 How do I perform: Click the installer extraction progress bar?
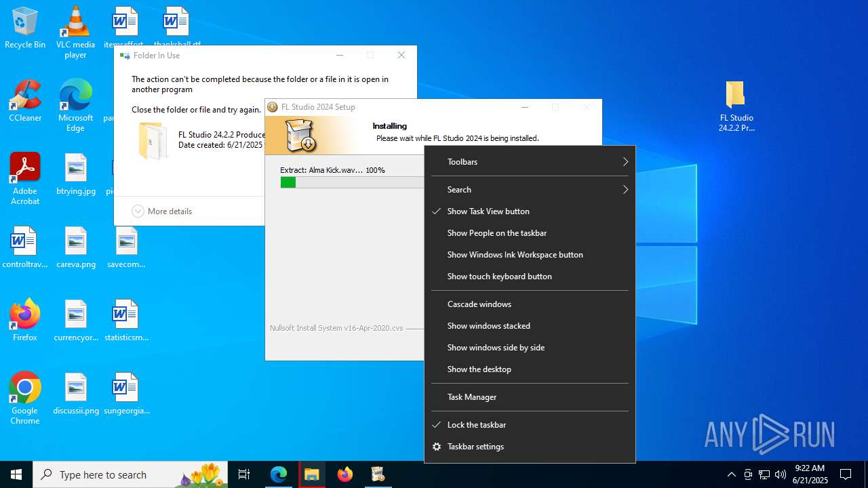click(x=352, y=182)
